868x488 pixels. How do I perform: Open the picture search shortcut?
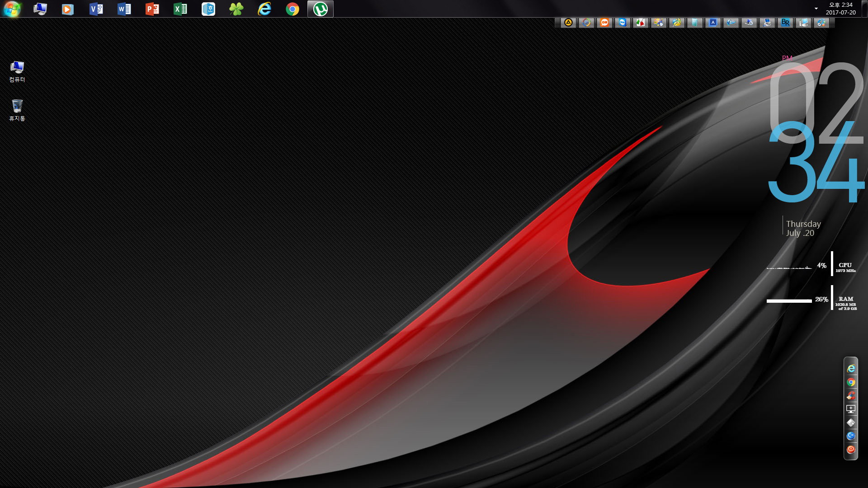click(659, 23)
